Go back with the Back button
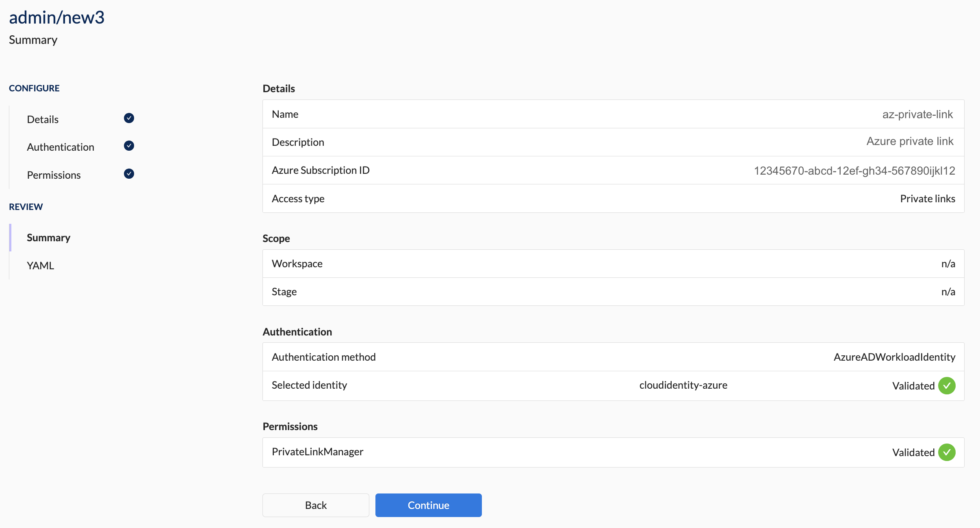Viewport: 980px width, 528px height. click(x=316, y=505)
